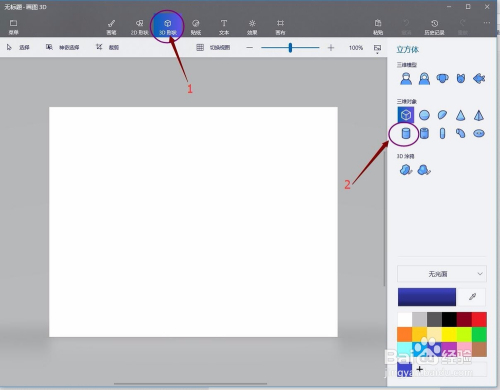The height and width of the screenshot is (390, 500).
Task: Choose the bright red color swatch
Action: 479,320
